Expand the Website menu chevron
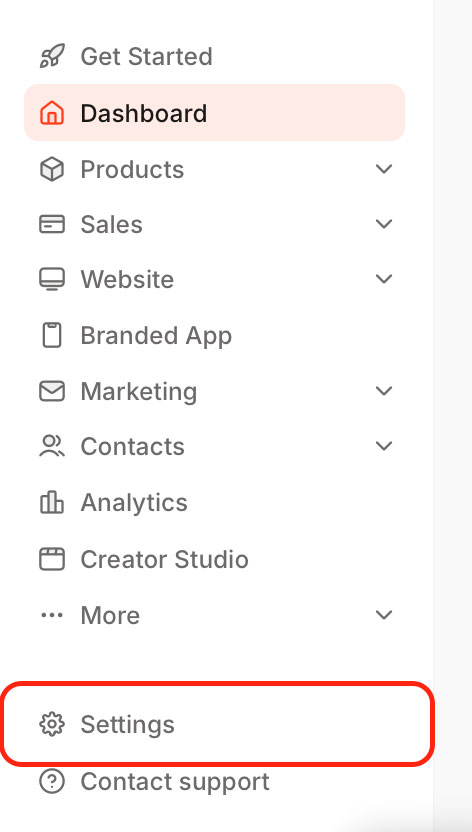Image resolution: width=472 pixels, height=832 pixels. click(x=384, y=279)
